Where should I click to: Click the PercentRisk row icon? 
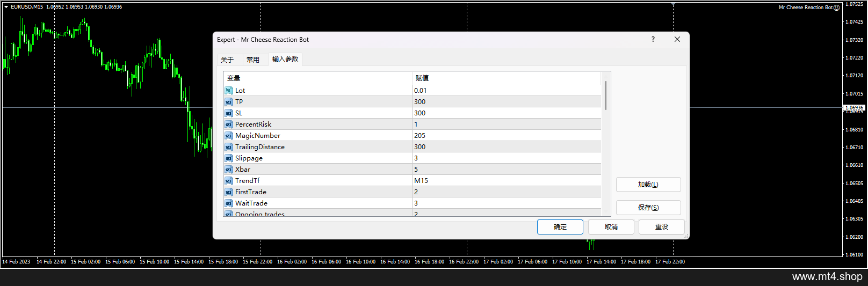228,124
